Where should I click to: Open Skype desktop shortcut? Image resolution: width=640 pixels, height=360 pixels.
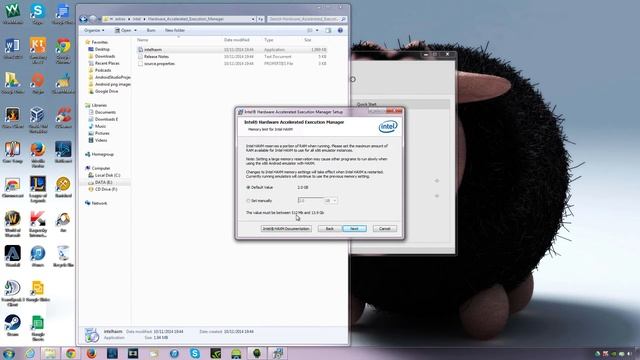pos(38,14)
